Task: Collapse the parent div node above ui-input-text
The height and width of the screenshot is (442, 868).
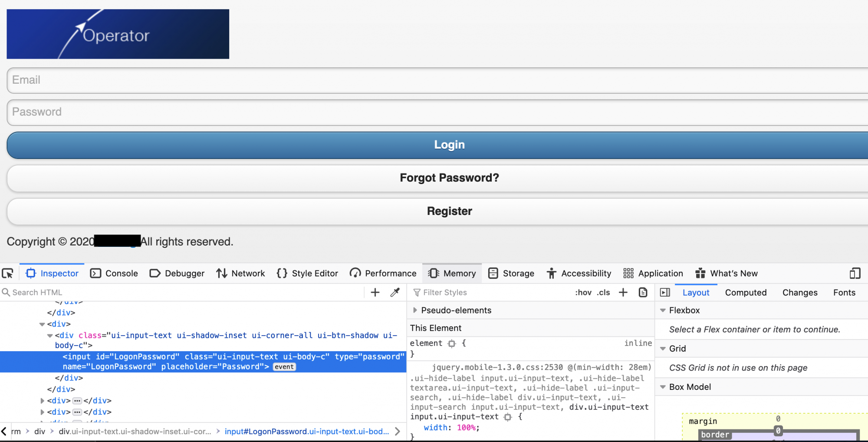Action: (42, 324)
